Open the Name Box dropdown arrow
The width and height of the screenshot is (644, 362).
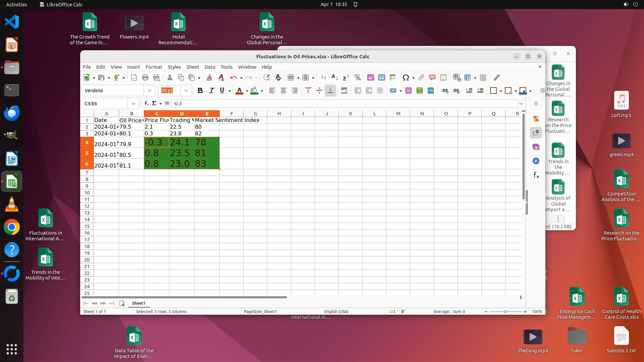click(133, 104)
